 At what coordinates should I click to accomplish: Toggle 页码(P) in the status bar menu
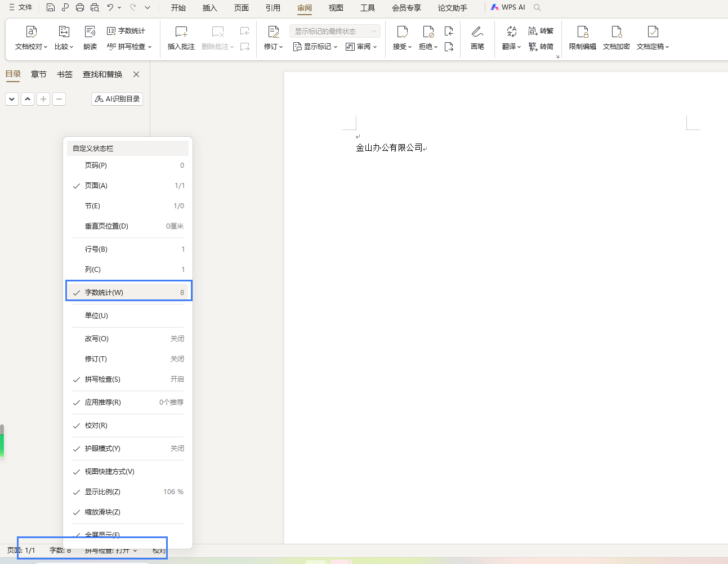tap(128, 165)
